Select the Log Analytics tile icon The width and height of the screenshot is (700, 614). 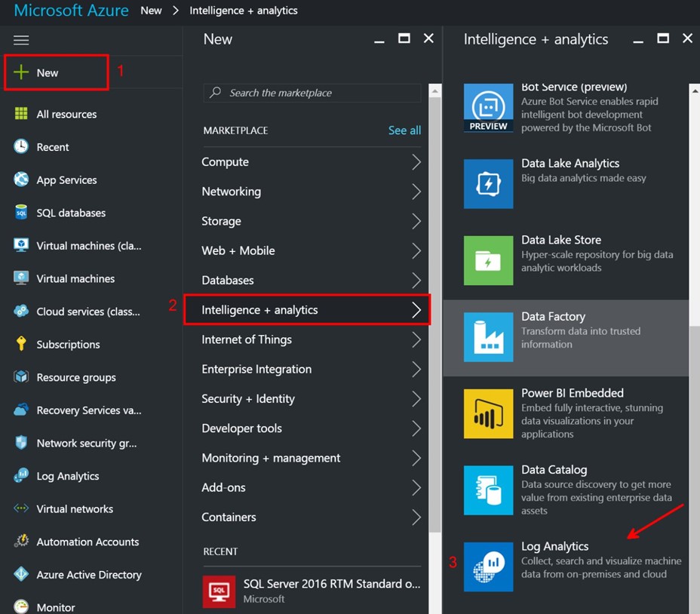click(488, 566)
